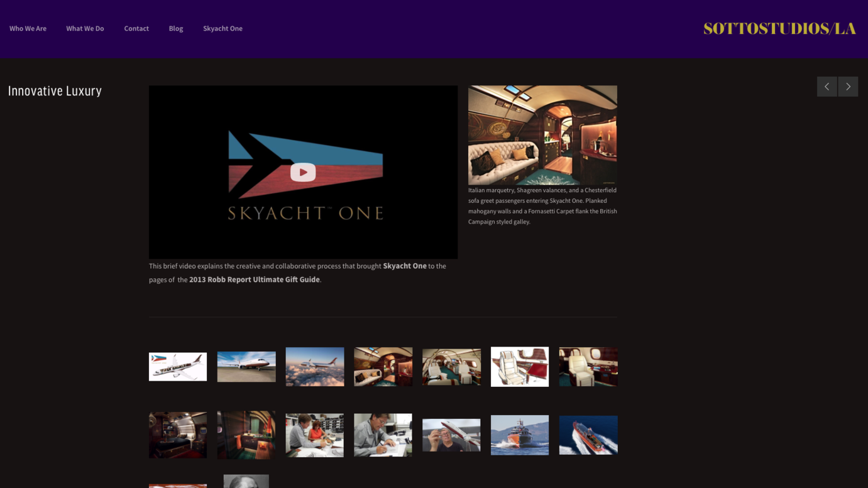Open the two people reviewing drawings thumbnail

click(315, 435)
